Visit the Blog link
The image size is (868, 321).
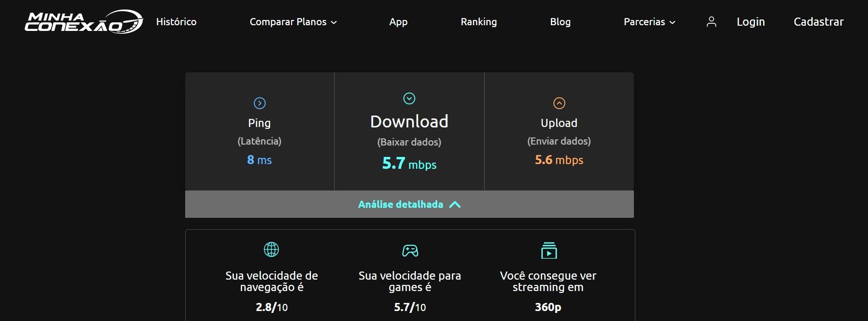pyautogui.click(x=560, y=22)
